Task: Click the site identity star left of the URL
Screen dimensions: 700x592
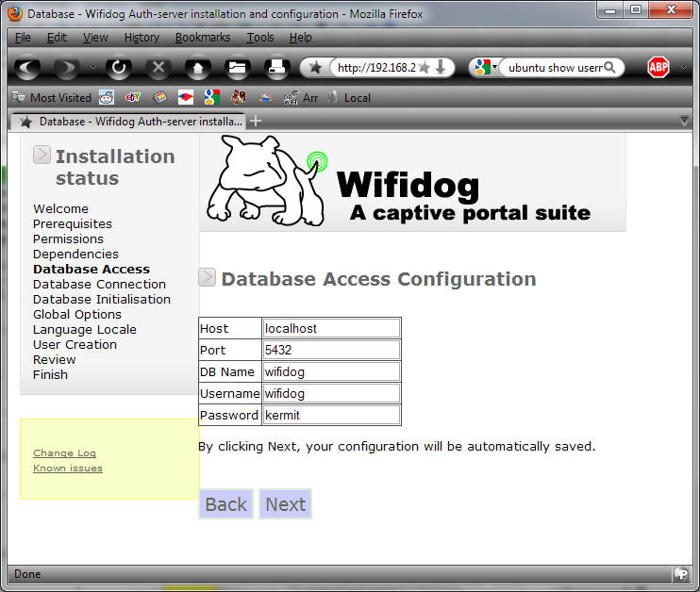Action: (x=316, y=68)
